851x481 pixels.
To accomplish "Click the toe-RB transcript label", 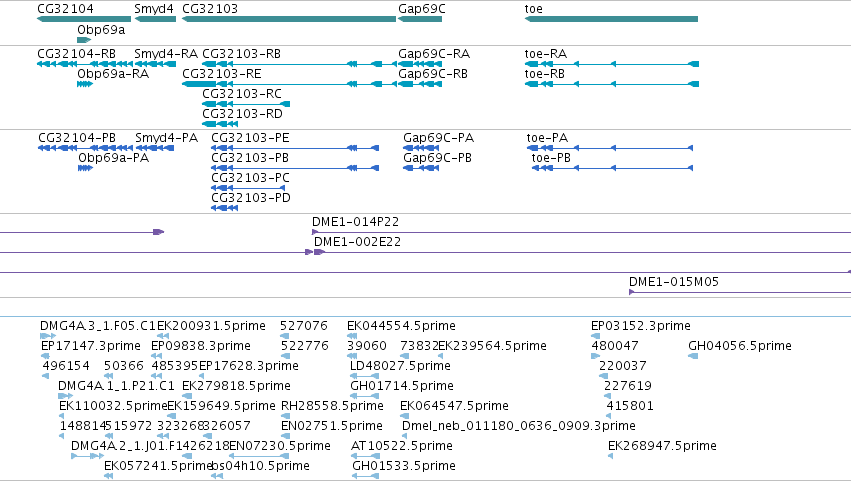I will (x=545, y=74).
